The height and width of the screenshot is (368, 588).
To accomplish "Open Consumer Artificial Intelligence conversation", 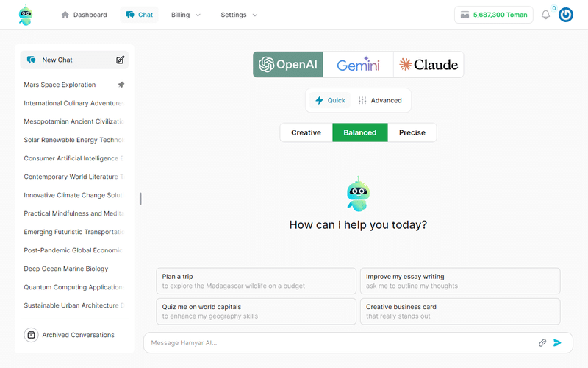I will pyautogui.click(x=74, y=158).
